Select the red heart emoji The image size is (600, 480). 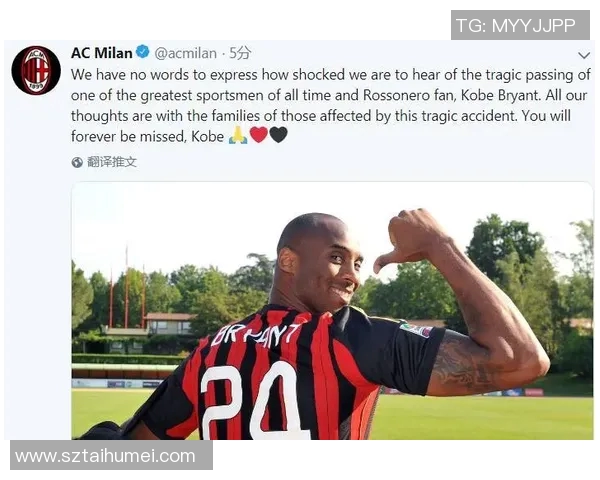click(258, 135)
